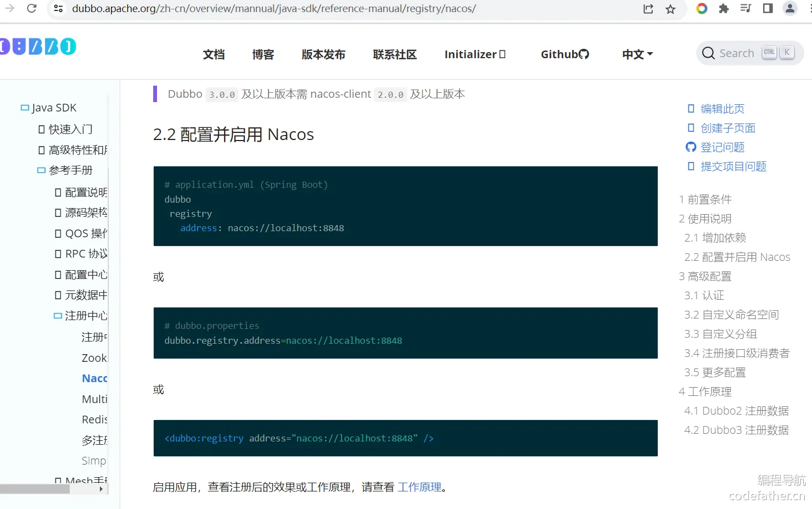Image resolution: width=812 pixels, height=509 pixels.
Task: Focus the Search input field
Action: [x=750, y=53]
